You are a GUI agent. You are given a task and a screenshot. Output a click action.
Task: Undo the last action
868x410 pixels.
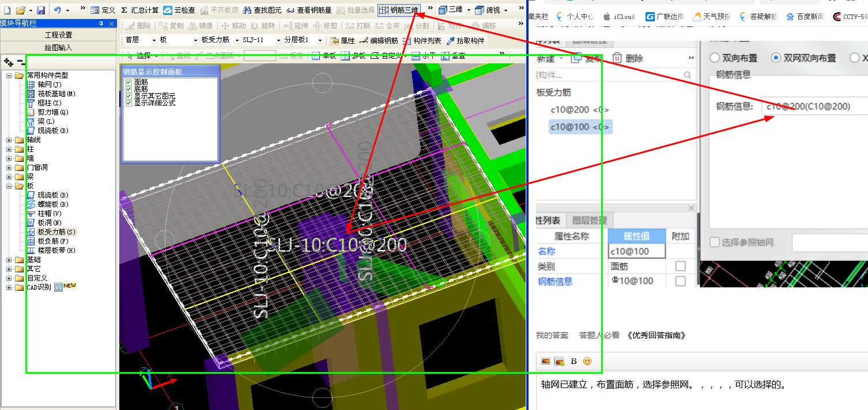58,10
